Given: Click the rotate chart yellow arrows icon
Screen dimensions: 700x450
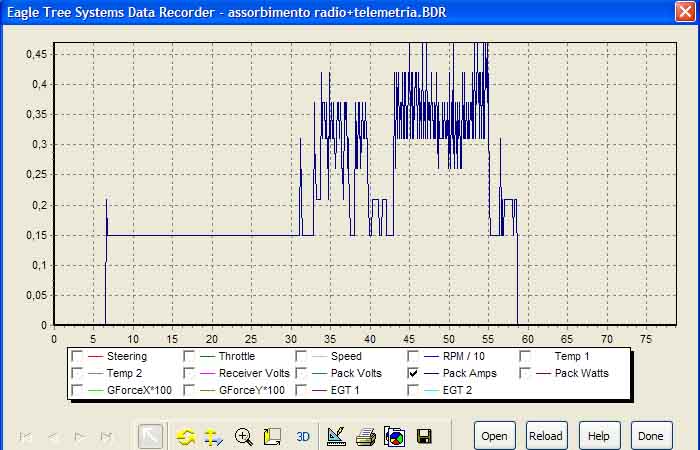Looking at the screenshot, I should click(x=186, y=436).
